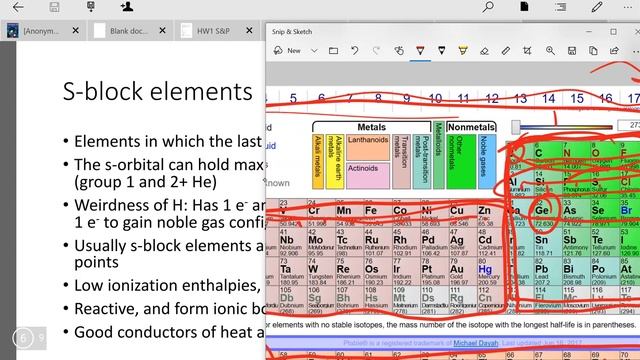This screenshot has height=360, width=640.
Task: Click the Metalloids legend box
Action: click(x=439, y=155)
